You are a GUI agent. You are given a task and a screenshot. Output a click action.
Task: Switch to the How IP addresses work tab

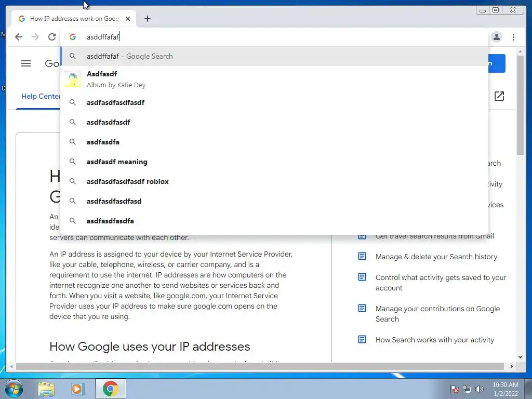click(x=74, y=19)
